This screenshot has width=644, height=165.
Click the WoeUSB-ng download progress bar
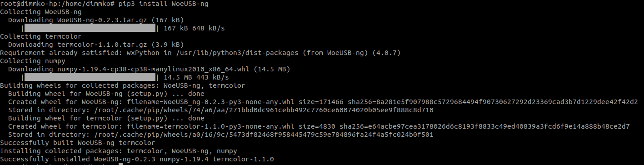pyautogui.click(x=90, y=28)
